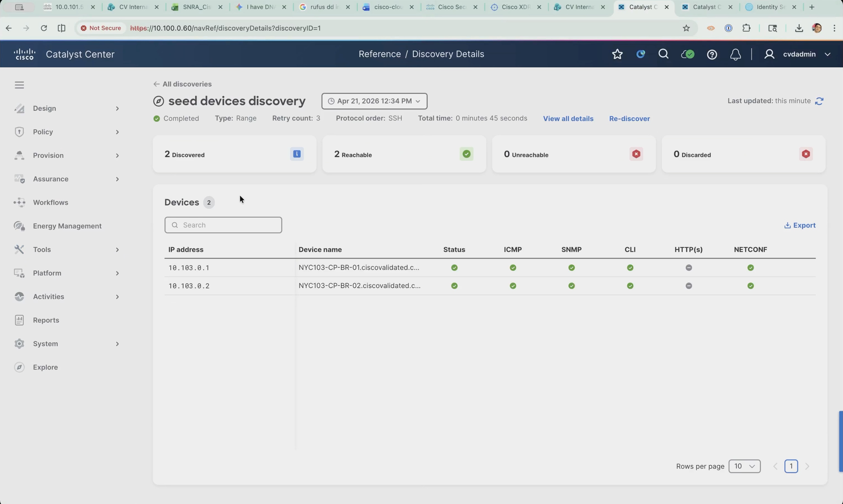The height and width of the screenshot is (504, 843).
Task: Bookmark this page with browser star
Action: (687, 28)
